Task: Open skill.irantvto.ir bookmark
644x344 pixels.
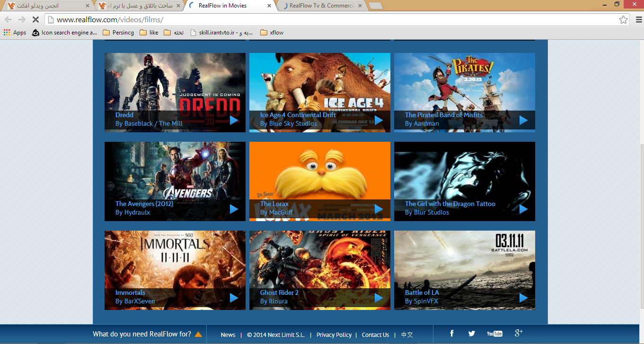Action: click(221, 33)
